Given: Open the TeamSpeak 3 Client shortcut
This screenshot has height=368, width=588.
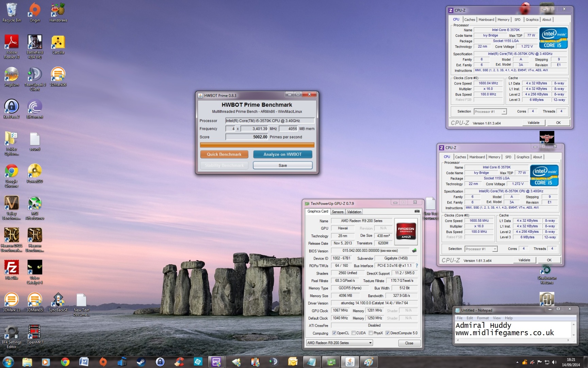Looking at the screenshot, I should pyautogui.click(x=35, y=79).
